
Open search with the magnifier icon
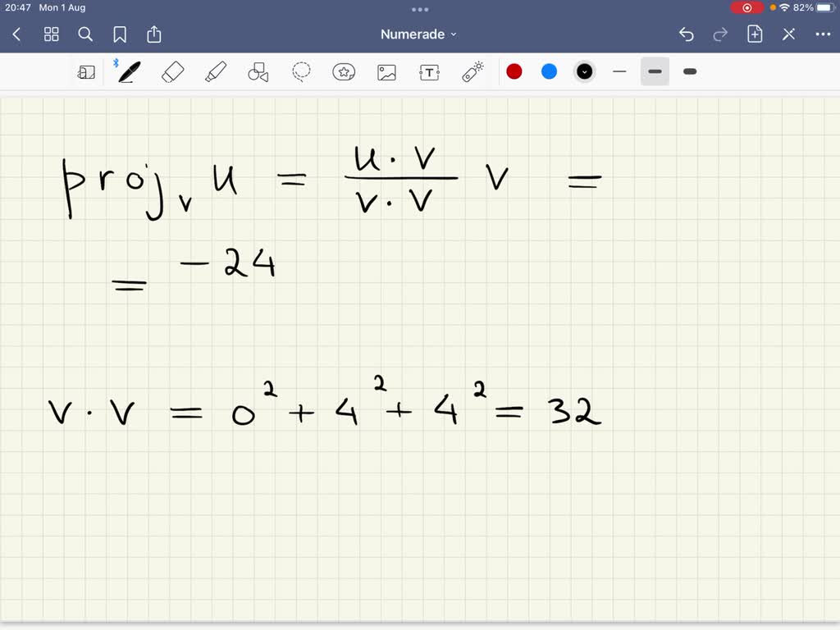(85, 34)
